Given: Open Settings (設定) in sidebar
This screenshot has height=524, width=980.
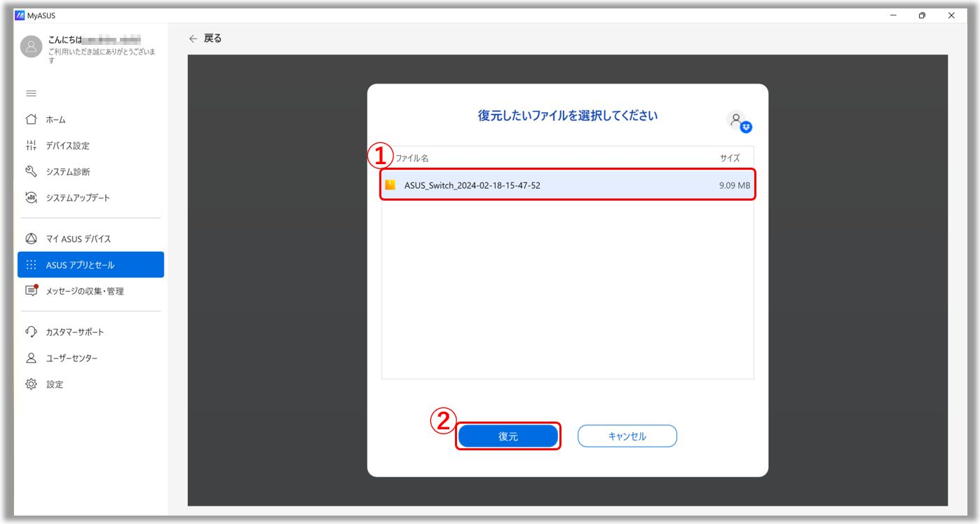Looking at the screenshot, I should click(90, 384).
